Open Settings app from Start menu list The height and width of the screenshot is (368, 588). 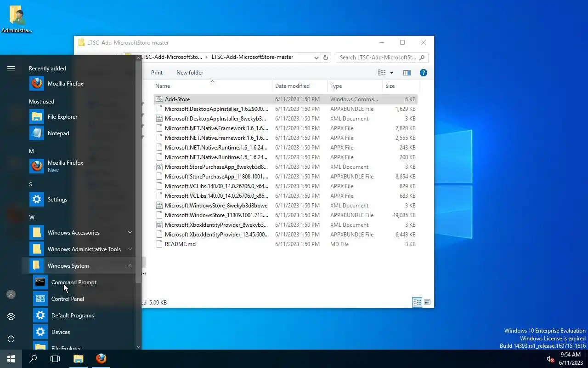click(78, 200)
